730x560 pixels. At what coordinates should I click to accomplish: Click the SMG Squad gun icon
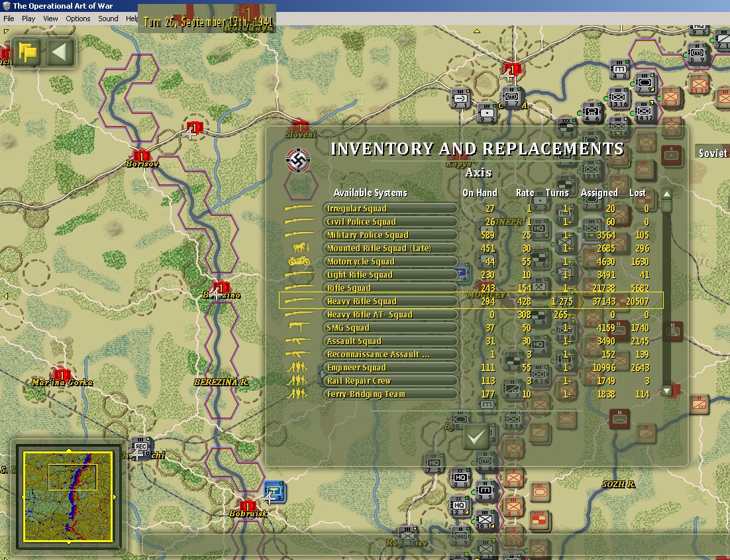[x=297, y=327]
